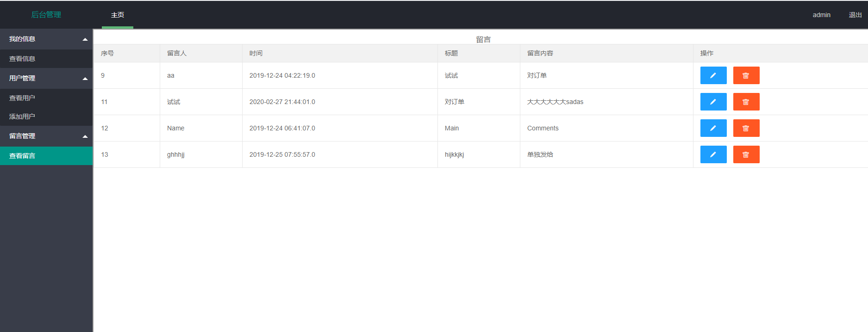
Task: Edit message number 11
Action: coord(713,102)
